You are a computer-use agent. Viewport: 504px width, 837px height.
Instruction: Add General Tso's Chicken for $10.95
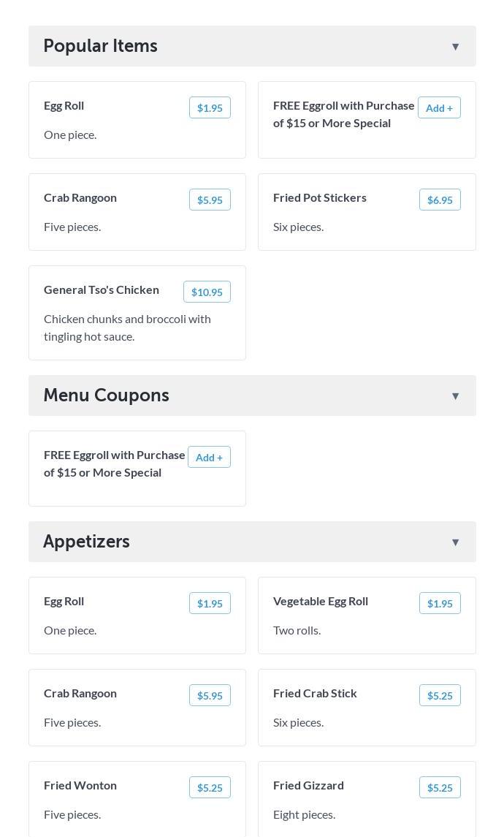point(207,292)
